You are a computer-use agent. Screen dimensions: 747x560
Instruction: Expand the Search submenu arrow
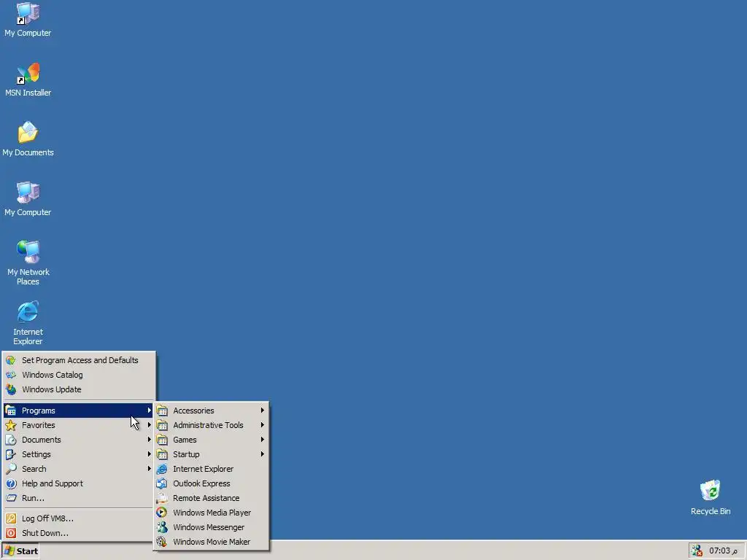[149, 469]
